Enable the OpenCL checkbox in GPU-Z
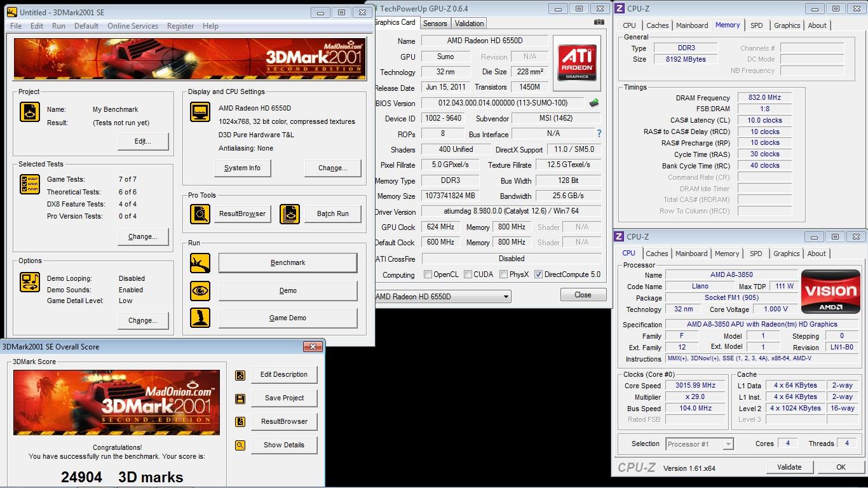Image resolution: width=868 pixels, height=488 pixels. 428,274
